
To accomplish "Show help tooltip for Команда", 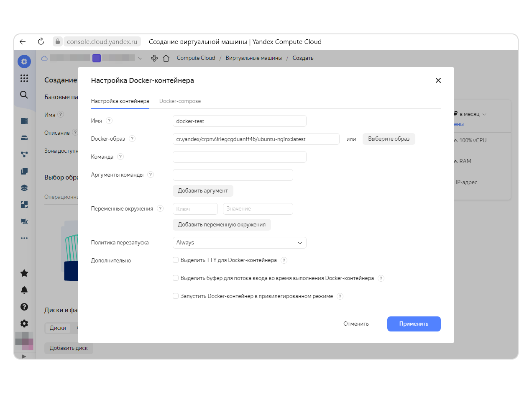I will [x=120, y=157].
